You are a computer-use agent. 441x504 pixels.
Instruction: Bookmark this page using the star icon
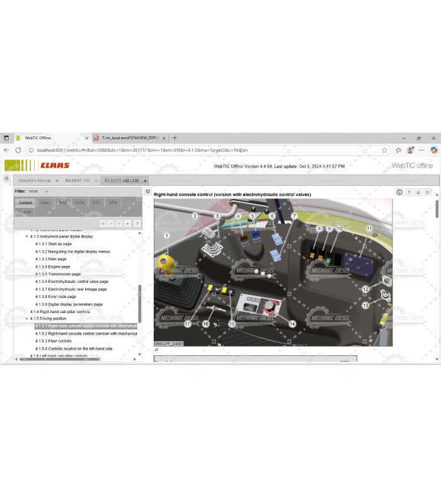(x=385, y=150)
